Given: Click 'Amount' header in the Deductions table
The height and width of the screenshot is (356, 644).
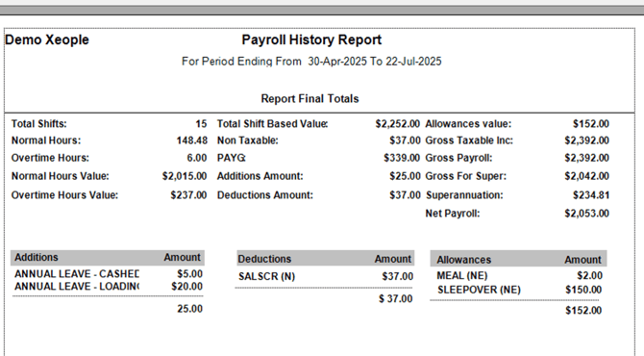Looking at the screenshot, I should (392, 259).
